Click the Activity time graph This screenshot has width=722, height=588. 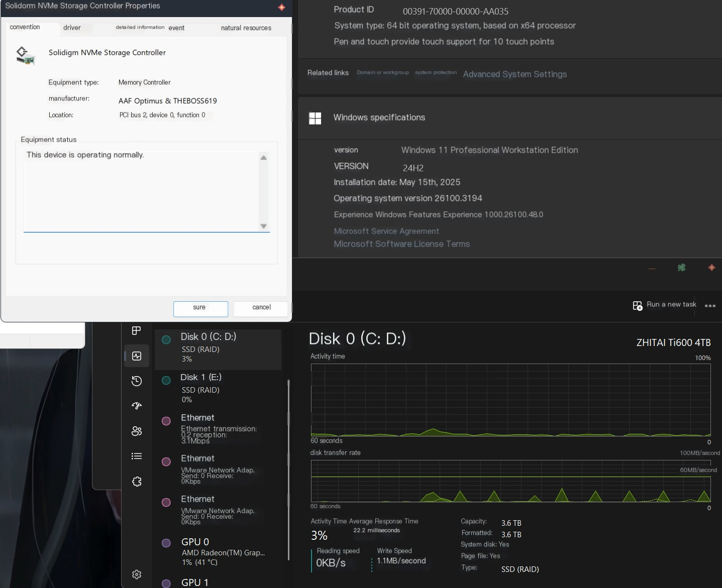510,400
